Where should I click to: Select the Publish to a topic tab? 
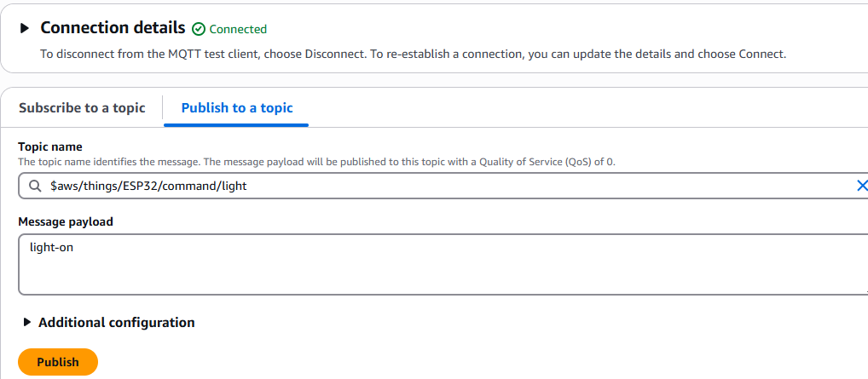[237, 107]
